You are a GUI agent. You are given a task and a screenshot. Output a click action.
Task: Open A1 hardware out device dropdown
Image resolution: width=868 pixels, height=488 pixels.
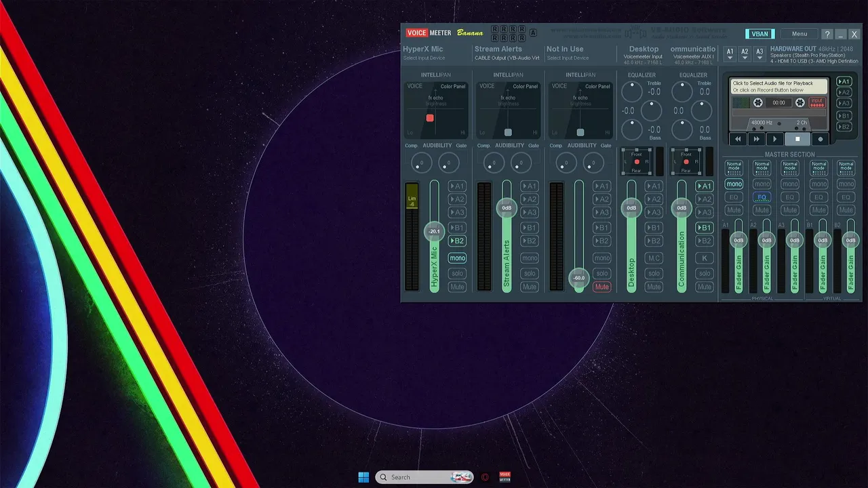click(x=730, y=54)
